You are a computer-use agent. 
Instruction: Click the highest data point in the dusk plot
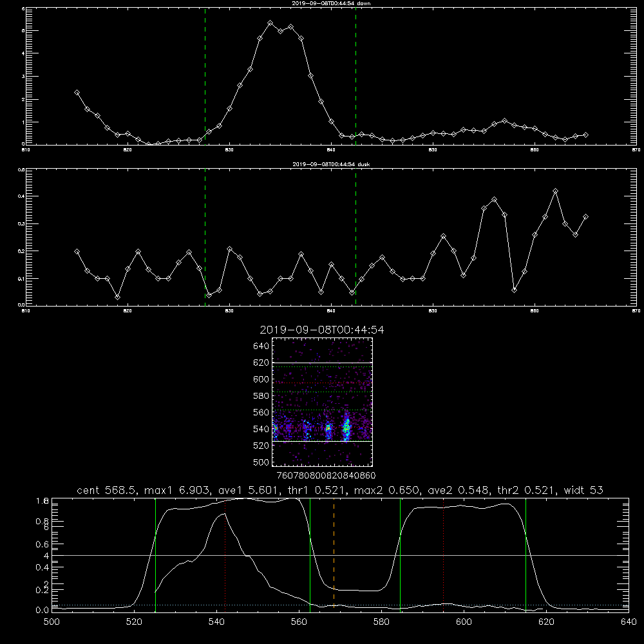[555, 191]
